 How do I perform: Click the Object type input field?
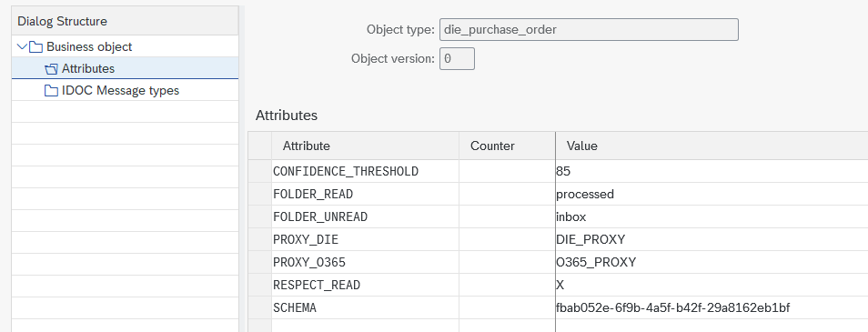[589, 29]
